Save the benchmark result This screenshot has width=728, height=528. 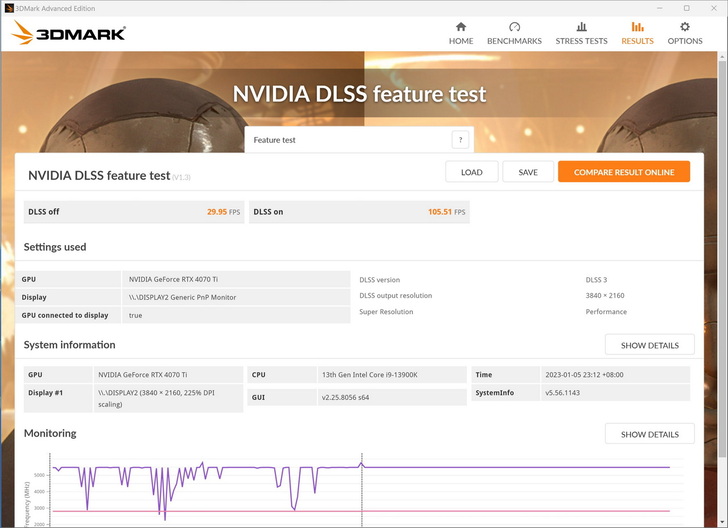point(528,172)
